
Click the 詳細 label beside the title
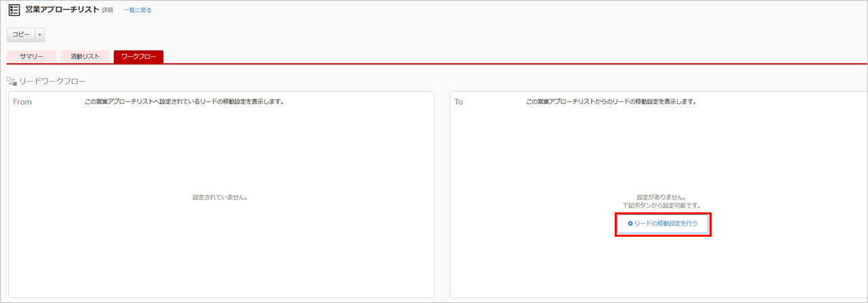108,11
